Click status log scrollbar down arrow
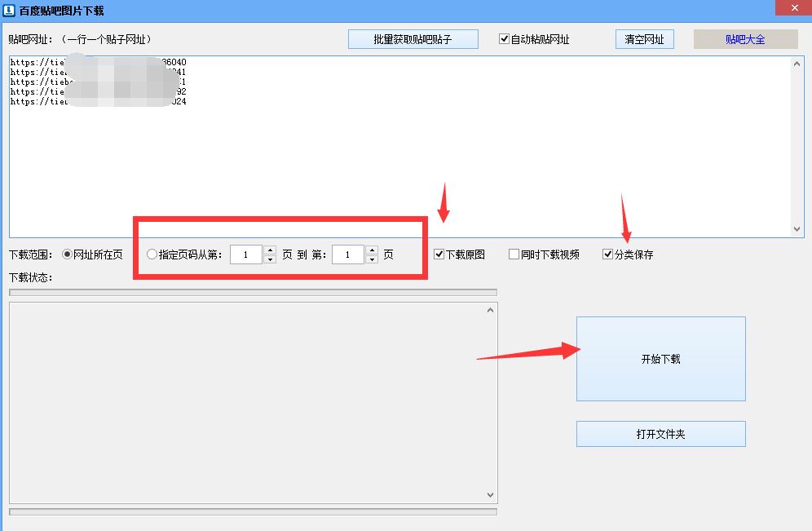812x531 pixels. 491,495
